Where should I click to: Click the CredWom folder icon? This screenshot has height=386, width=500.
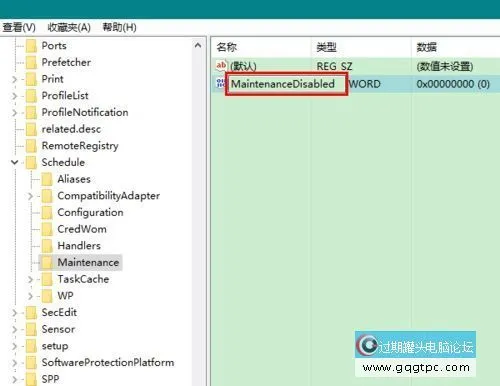[47, 229]
